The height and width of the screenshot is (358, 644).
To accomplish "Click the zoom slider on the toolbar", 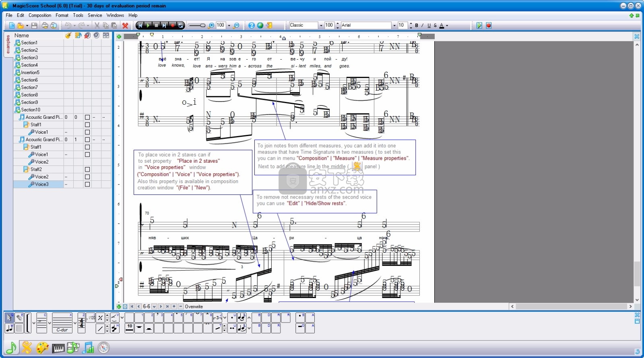I will tap(197, 25).
